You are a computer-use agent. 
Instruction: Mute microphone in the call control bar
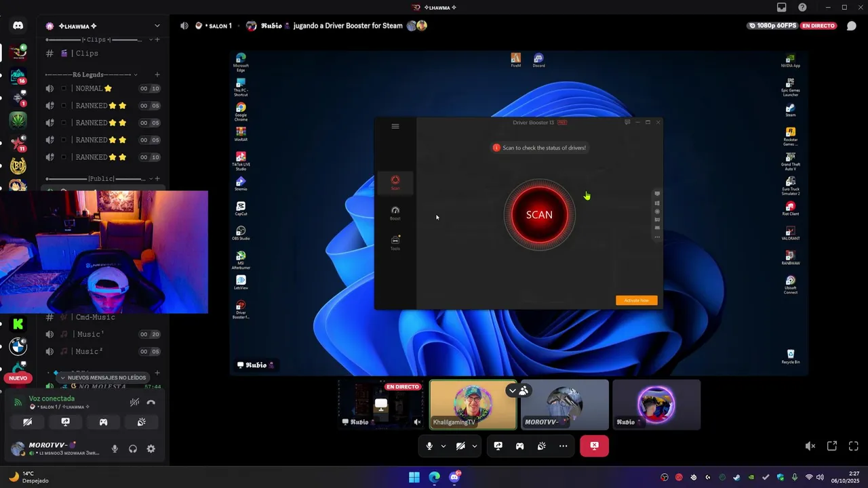coord(429,446)
